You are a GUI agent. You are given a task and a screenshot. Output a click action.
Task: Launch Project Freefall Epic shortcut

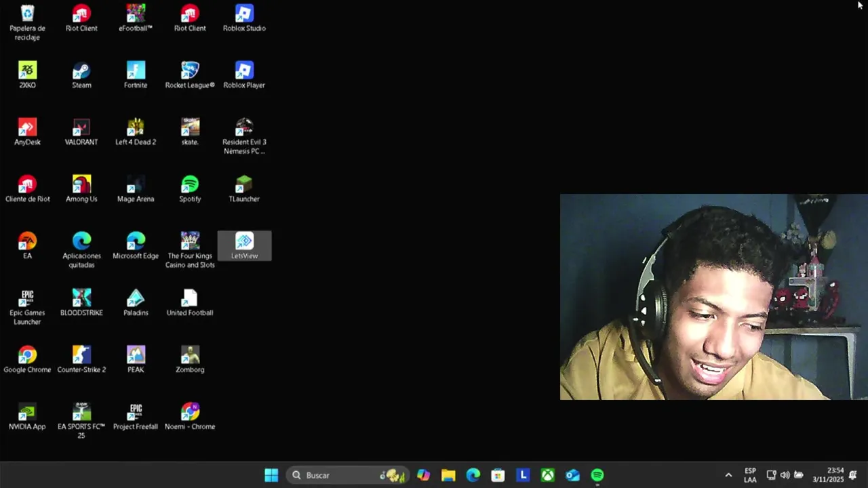[136, 417]
